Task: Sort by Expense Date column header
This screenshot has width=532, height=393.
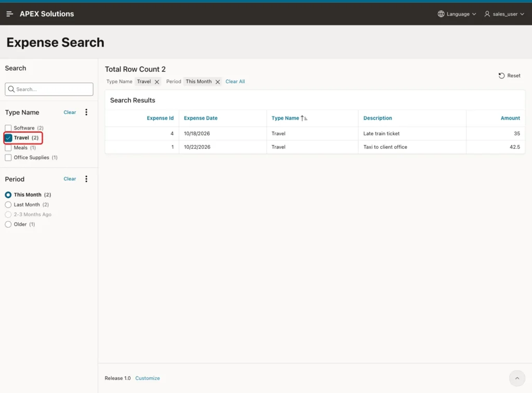Action: pos(201,118)
